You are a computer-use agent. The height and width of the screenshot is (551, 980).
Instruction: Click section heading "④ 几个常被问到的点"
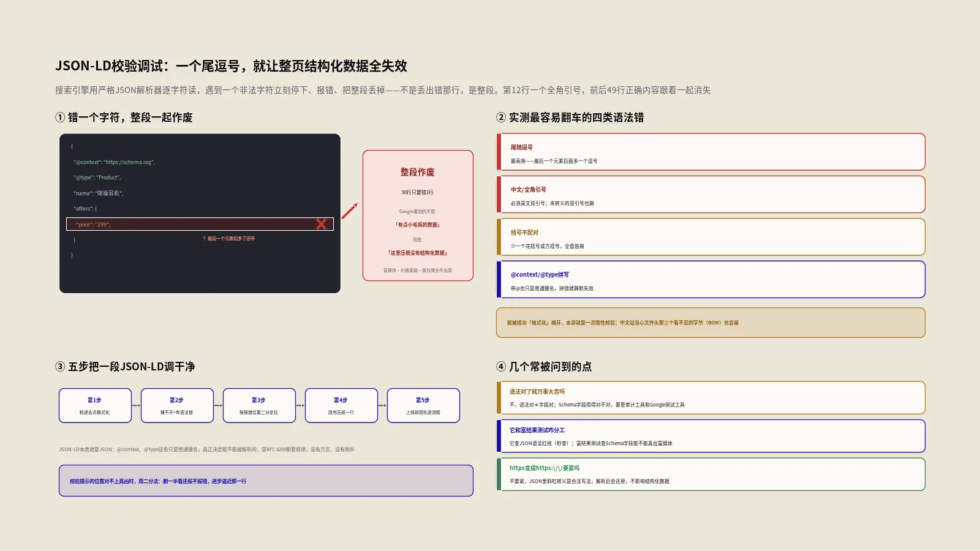544,367
